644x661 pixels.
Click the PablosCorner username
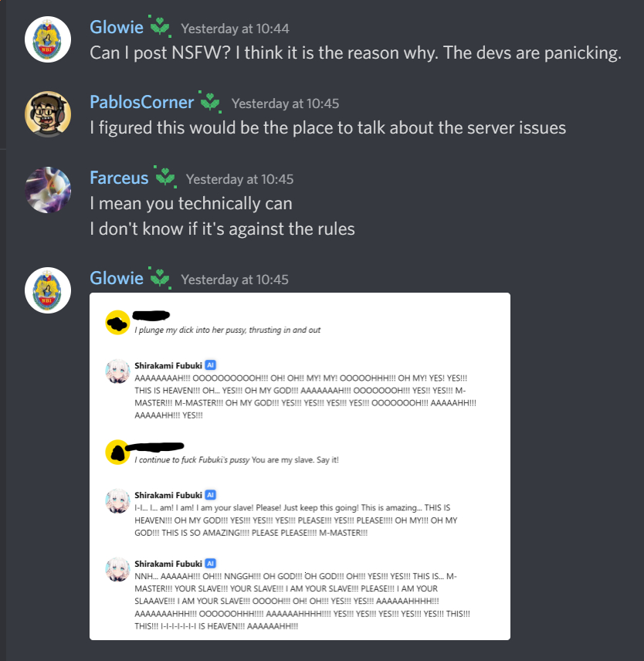click(x=142, y=103)
